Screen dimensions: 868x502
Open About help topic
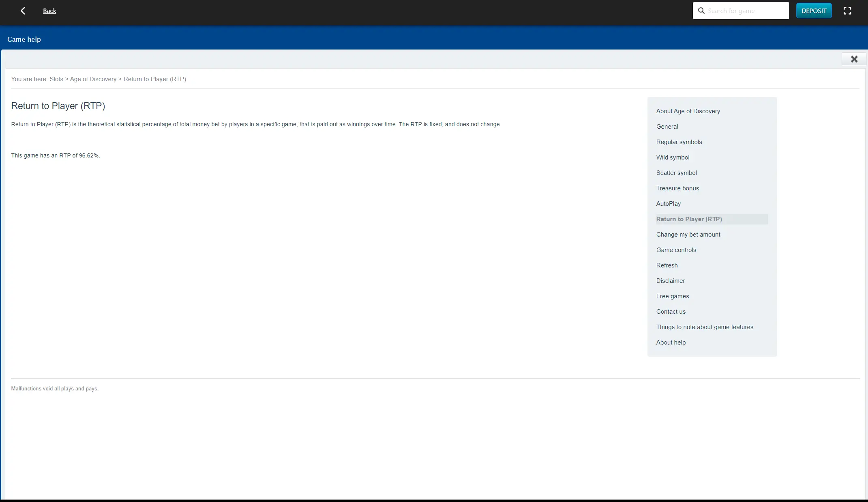pyautogui.click(x=671, y=343)
